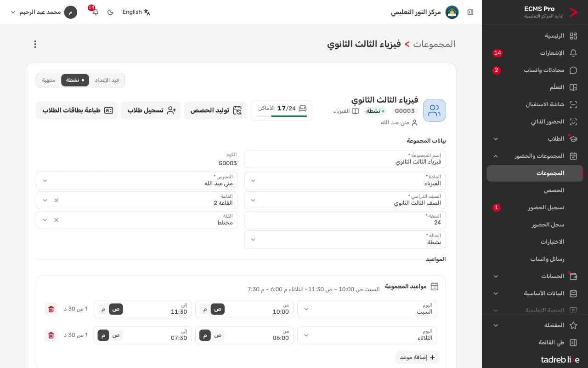
Task: Delete the السبت schedule row
Action: click(x=51, y=309)
